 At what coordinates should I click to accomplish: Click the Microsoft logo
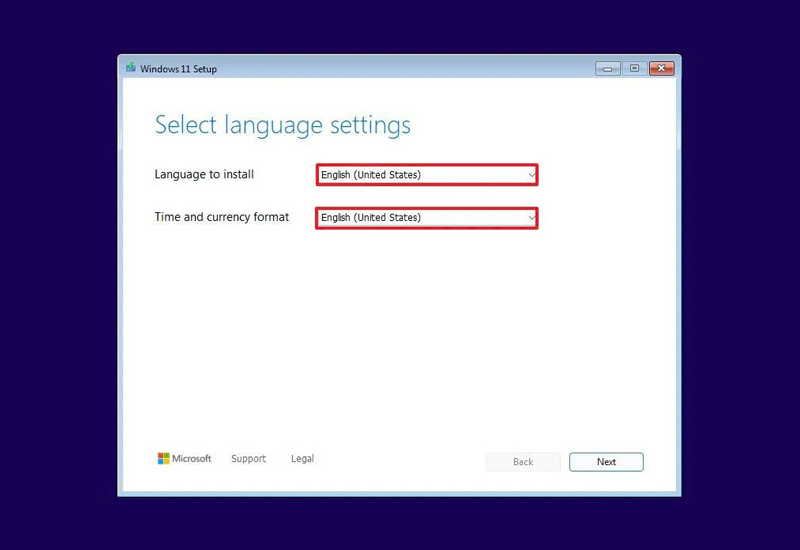[x=184, y=459]
